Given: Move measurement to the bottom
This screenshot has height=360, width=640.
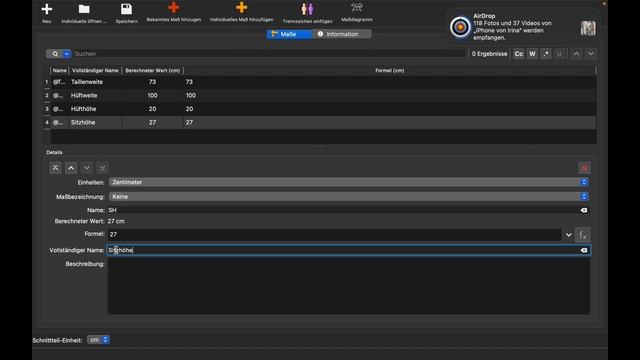Looking at the screenshot, I should [x=102, y=168].
